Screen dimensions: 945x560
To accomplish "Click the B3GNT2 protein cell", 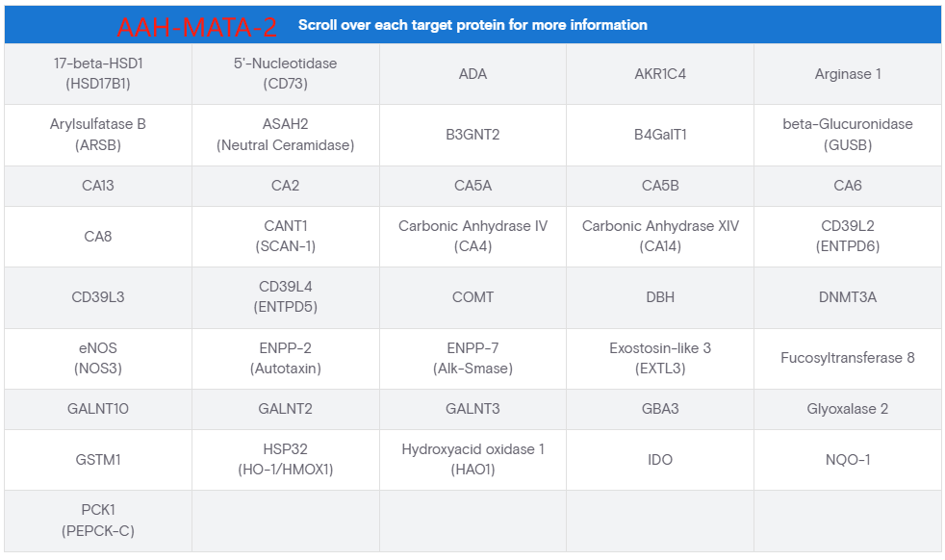I will click(x=472, y=135).
